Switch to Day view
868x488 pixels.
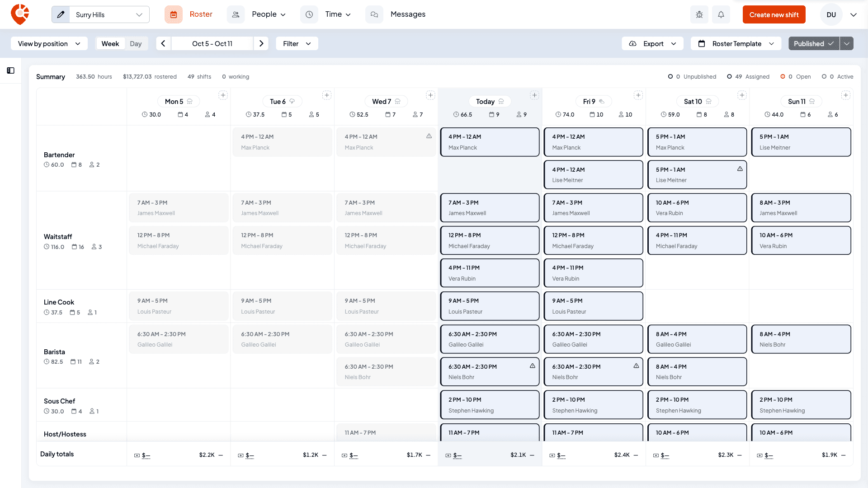point(136,43)
